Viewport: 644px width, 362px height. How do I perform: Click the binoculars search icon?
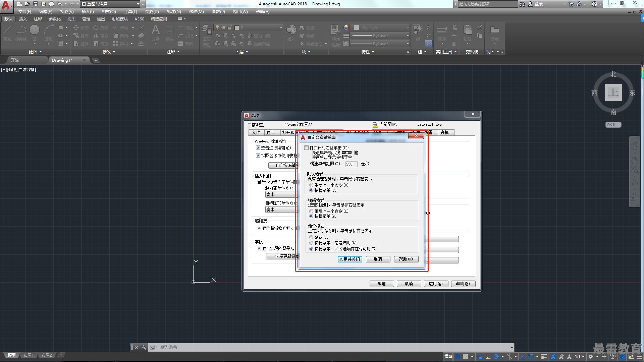(522, 4)
